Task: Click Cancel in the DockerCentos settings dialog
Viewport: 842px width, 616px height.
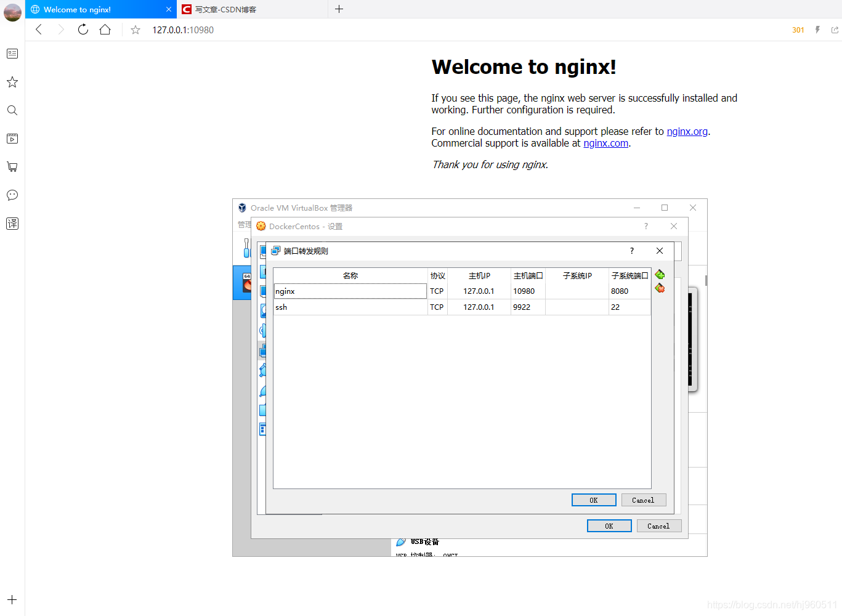Action: pyautogui.click(x=659, y=526)
